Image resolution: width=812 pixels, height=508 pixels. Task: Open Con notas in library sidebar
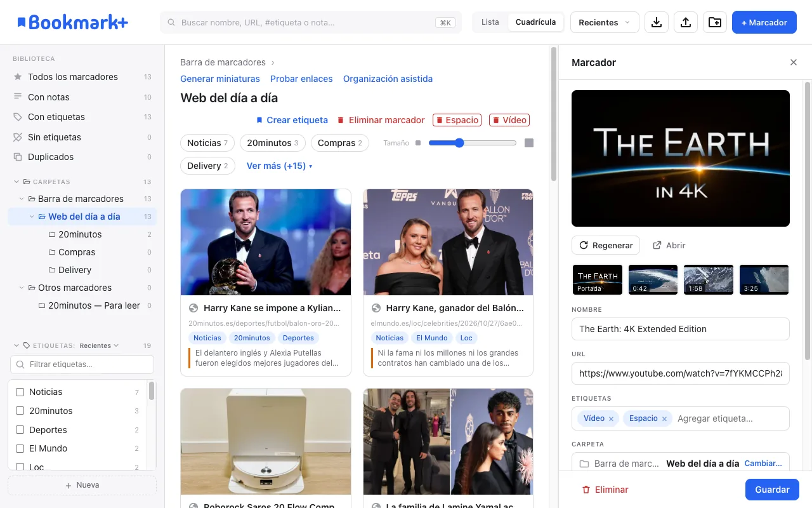tap(82, 97)
